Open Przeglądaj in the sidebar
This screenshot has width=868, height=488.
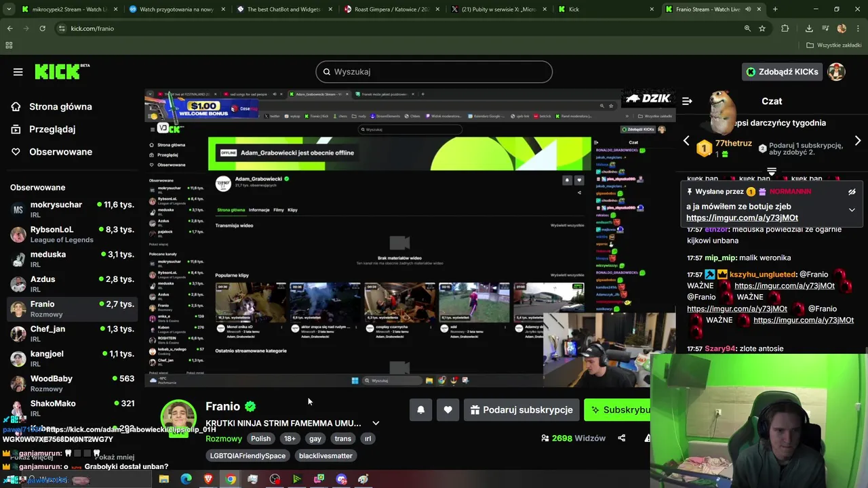[52, 129]
